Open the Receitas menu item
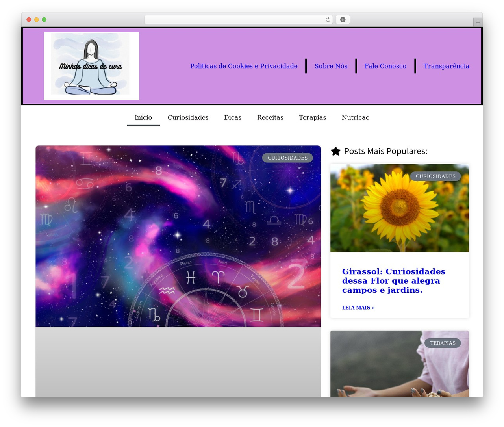Screen dimensions: 504x427 pyautogui.click(x=270, y=117)
